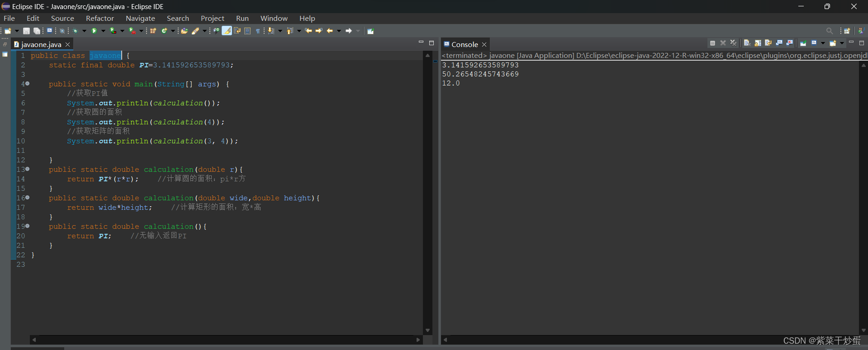Toggle Word Wrap in editor toolbar
This screenshot has width=868, height=350.
click(x=237, y=31)
